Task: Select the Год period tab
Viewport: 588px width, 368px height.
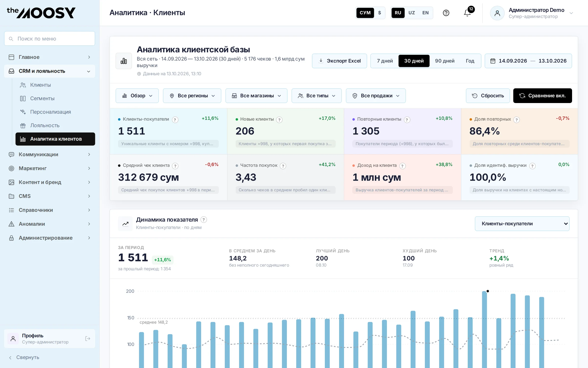Action: (470, 61)
